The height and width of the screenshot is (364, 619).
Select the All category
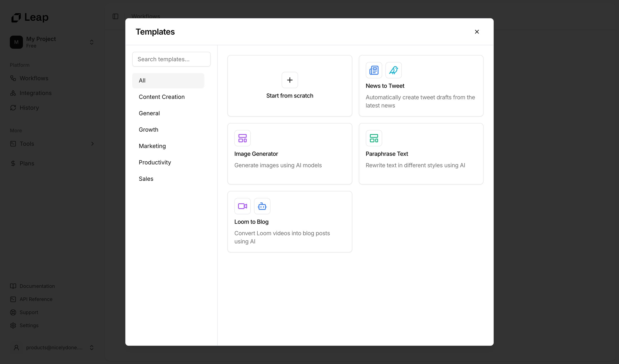click(168, 80)
